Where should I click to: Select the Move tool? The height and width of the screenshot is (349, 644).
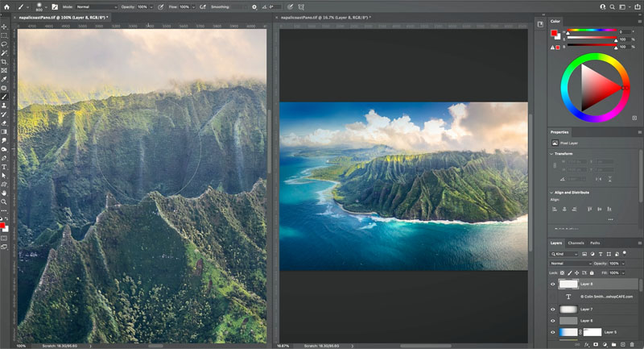(4, 27)
